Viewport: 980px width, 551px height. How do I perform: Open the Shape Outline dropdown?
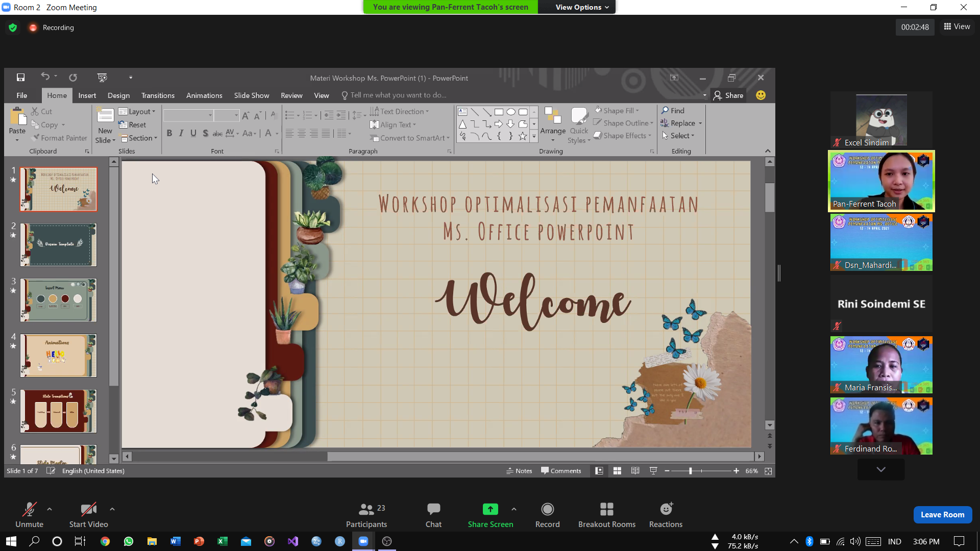click(623, 123)
